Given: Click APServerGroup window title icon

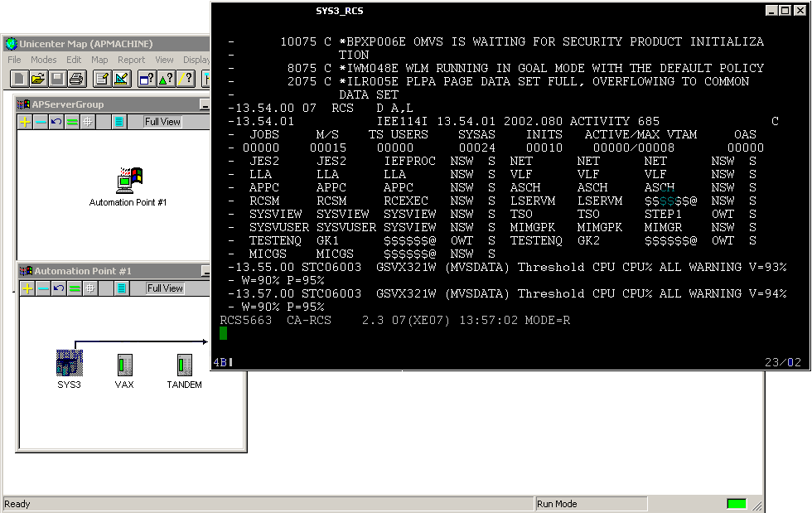Looking at the screenshot, I should coord(24,104).
